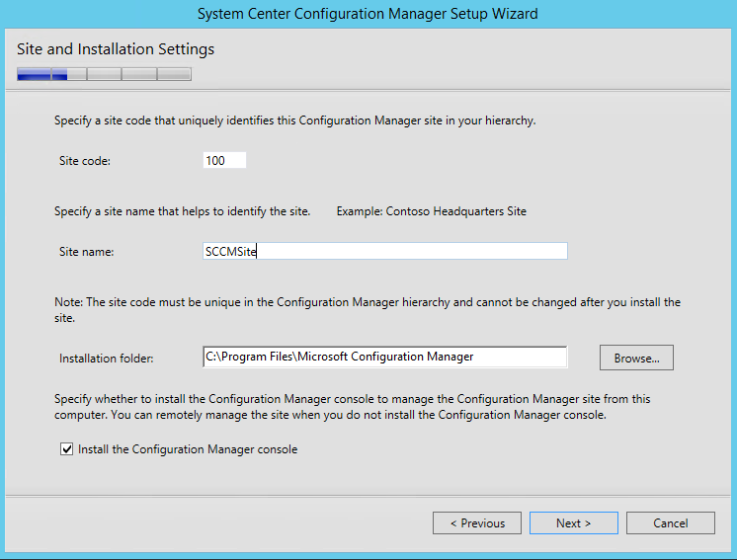Proceed with the Next button
The image size is (737, 560).
click(573, 522)
